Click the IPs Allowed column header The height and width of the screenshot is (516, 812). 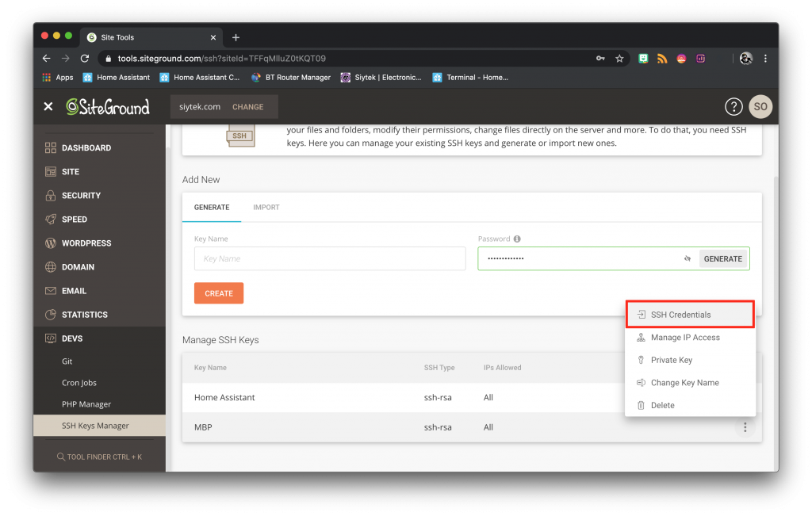(x=502, y=368)
